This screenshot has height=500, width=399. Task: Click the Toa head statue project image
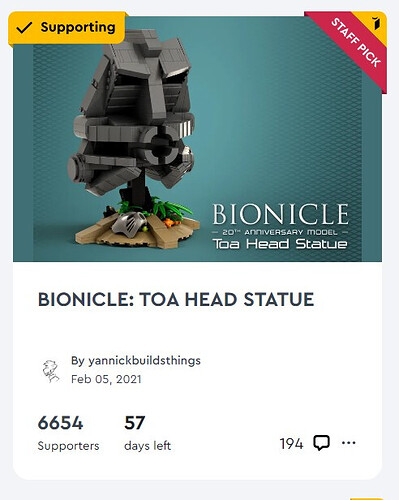click(x=197, y=139)
